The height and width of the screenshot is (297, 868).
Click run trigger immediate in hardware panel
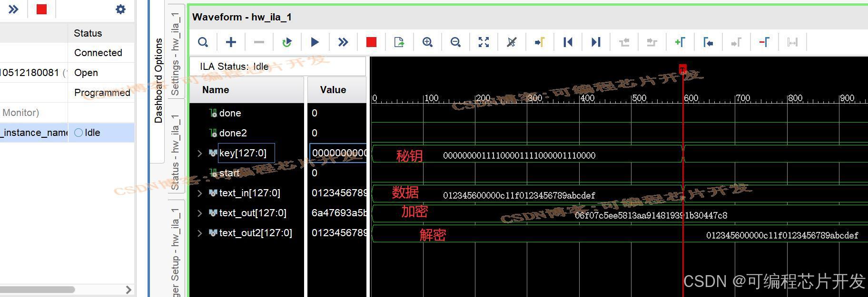pos(14,9)
